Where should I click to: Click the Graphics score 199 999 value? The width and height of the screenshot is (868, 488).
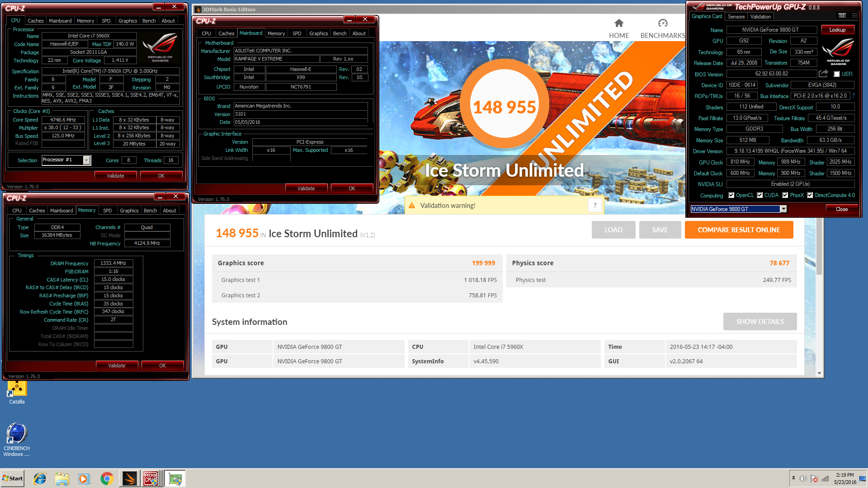coord(483,263)
